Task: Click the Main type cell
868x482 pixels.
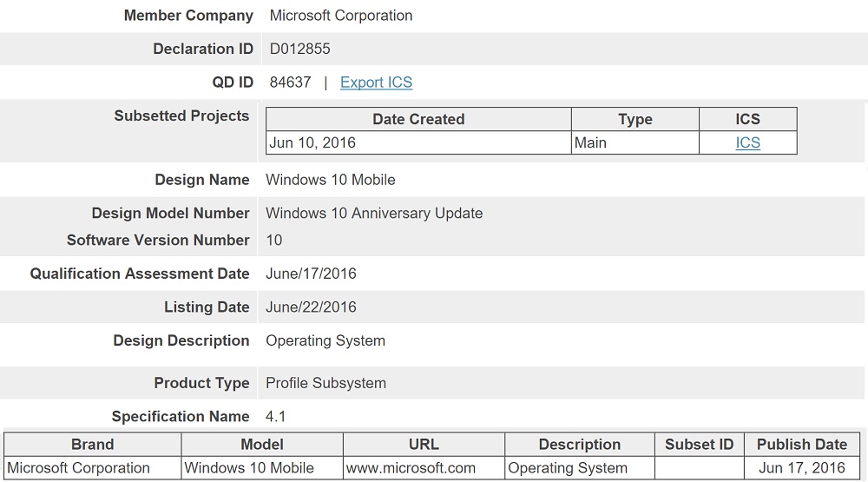Action: point(635,143)
